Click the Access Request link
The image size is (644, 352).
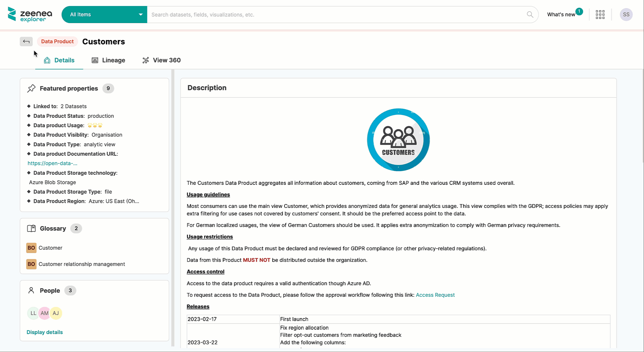(435, 295)
